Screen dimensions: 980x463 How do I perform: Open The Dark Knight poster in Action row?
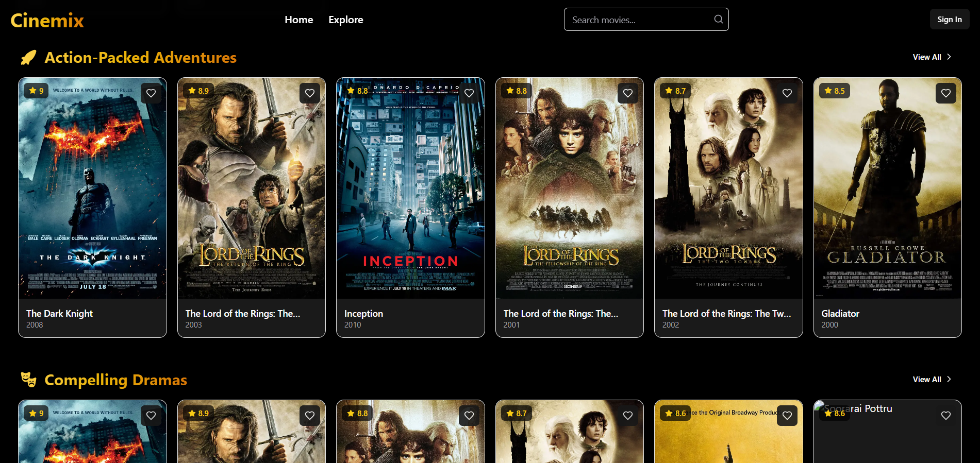pyautogui.click(x=92, y=188)
